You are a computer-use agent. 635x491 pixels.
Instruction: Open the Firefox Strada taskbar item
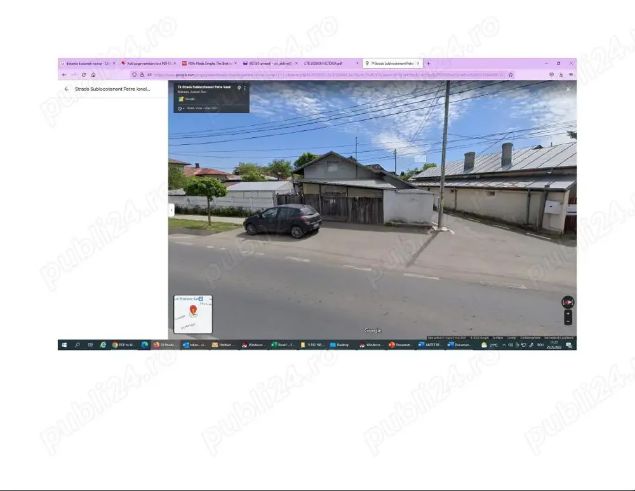click(164, 345)
